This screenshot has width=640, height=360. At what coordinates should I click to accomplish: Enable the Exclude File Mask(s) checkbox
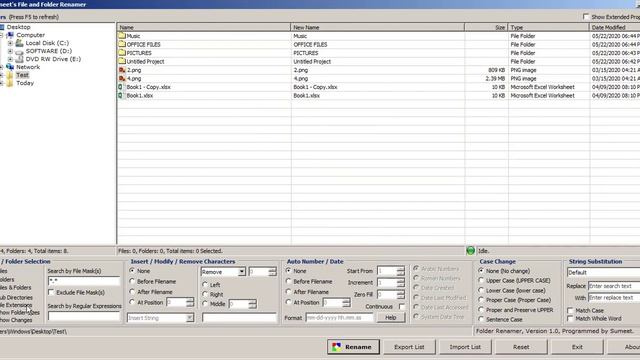[x=51, y=292]
